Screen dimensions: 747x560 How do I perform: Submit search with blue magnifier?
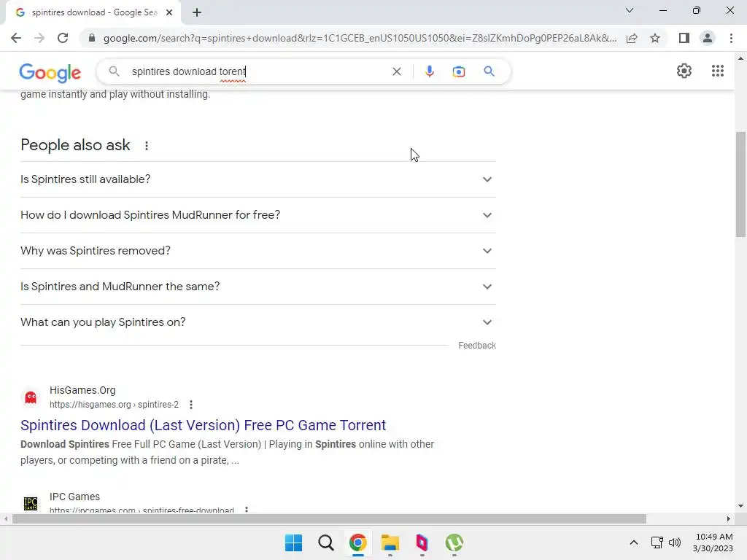[x=489, y=71]
